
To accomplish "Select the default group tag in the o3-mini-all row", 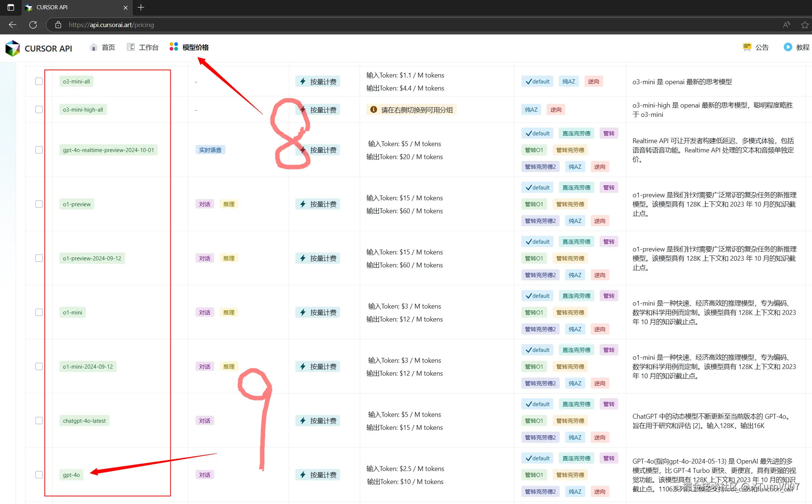I will click(x=537, y=81).
